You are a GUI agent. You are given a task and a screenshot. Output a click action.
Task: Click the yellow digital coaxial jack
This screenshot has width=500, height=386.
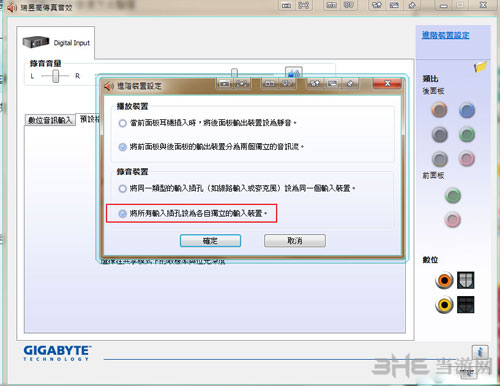[x=444, y=305]
